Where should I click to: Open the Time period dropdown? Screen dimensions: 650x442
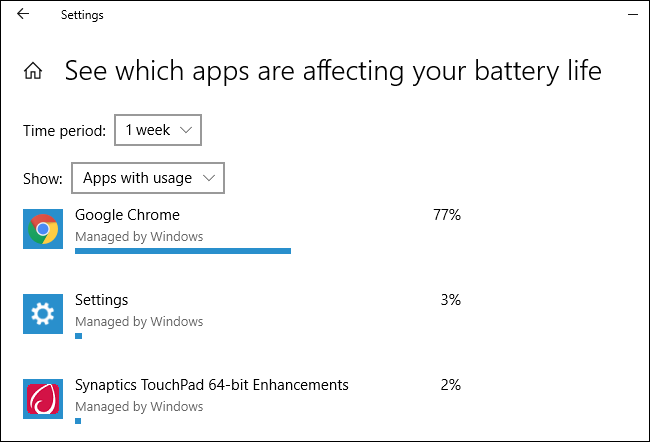158,130
